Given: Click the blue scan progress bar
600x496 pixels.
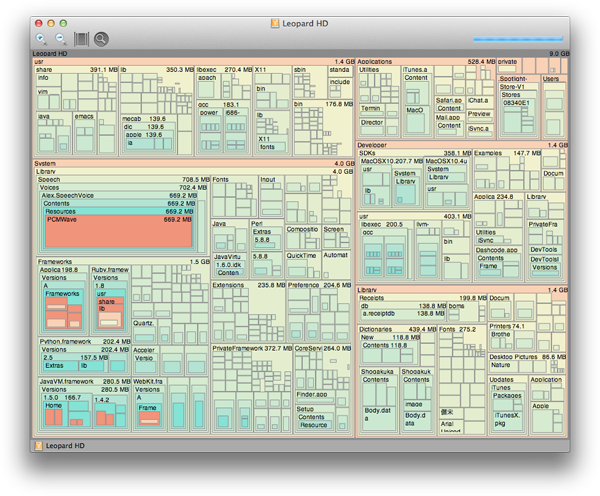Looking at the screenshot, I should (x=518, y=39).
